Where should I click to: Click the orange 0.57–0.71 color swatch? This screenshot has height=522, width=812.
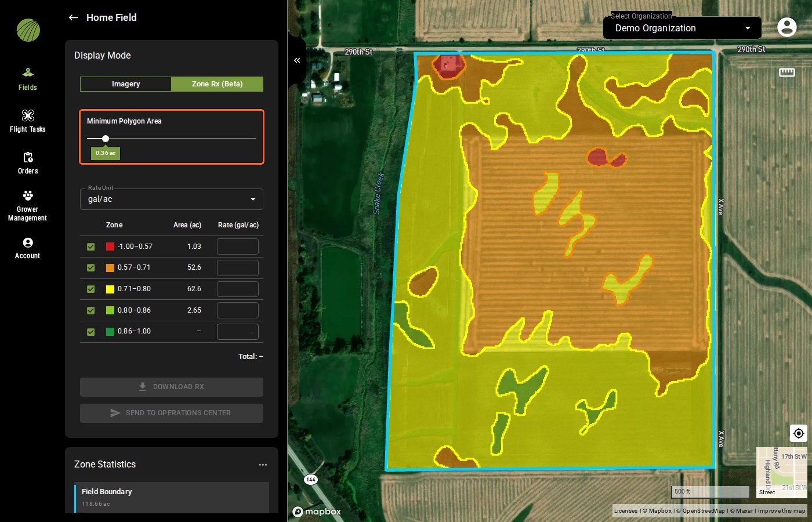tap(110, 268)
